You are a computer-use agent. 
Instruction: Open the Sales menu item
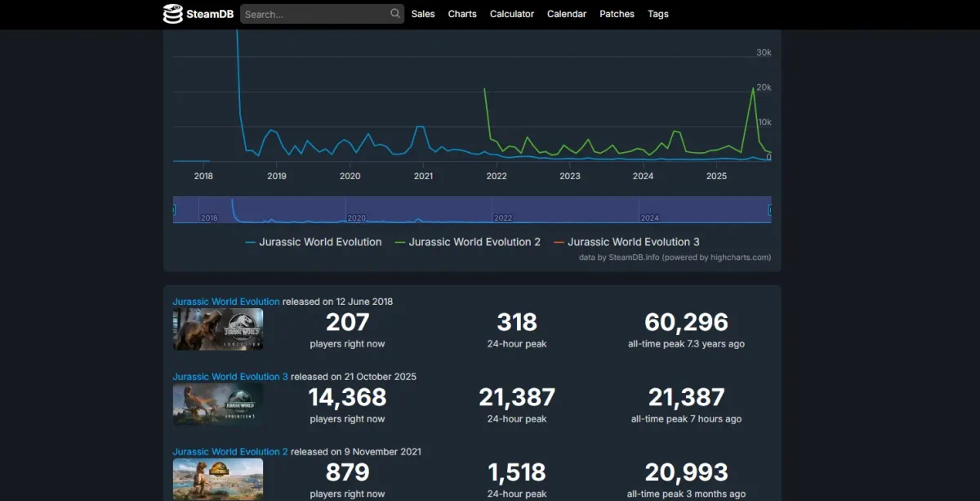coord(423,14)
